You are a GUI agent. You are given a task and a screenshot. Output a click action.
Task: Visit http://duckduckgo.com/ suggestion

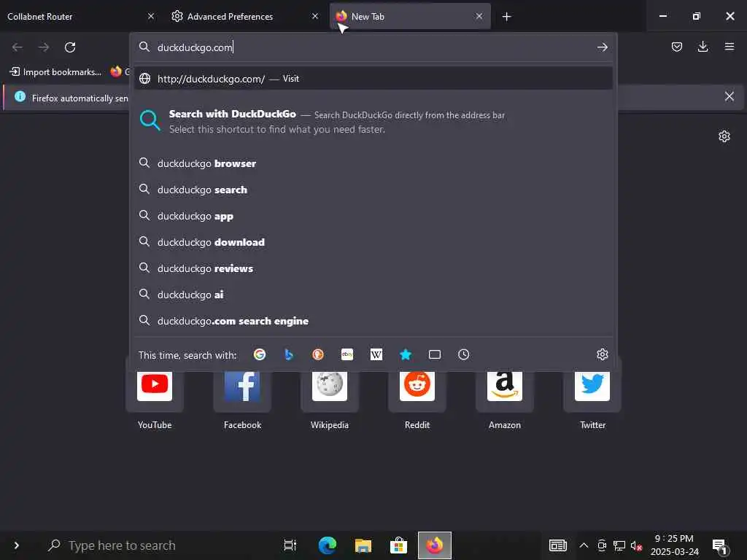(x=373, y=79)
